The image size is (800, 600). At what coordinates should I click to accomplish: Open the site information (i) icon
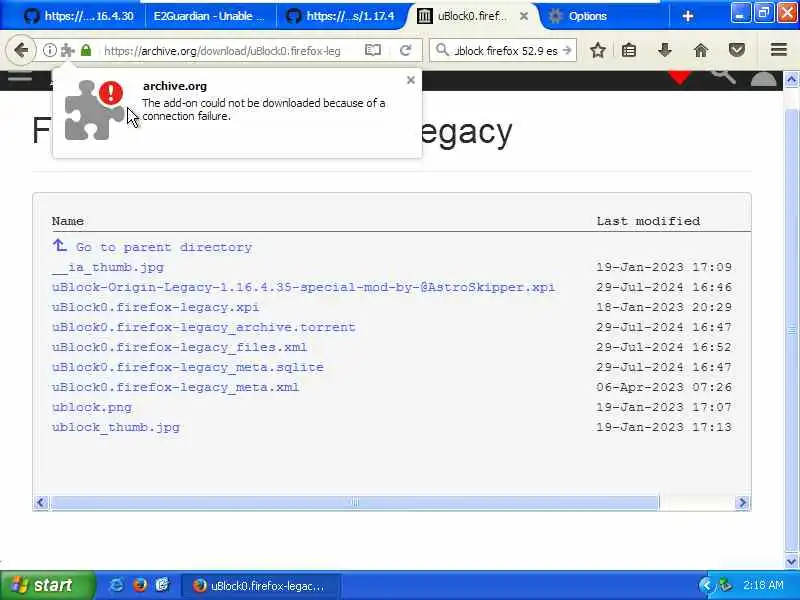(x=49, y=50)
